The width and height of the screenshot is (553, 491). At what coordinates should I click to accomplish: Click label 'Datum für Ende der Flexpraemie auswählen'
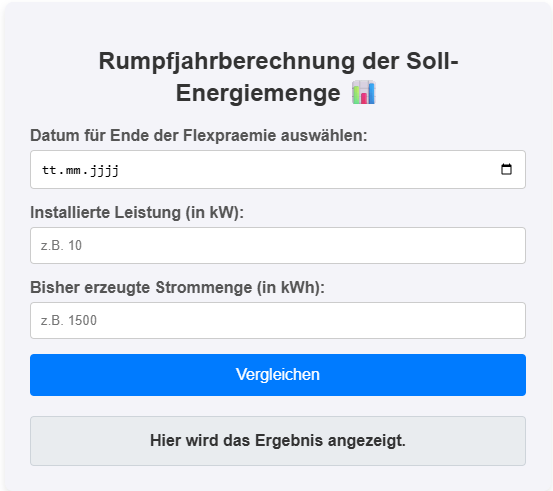199,135
